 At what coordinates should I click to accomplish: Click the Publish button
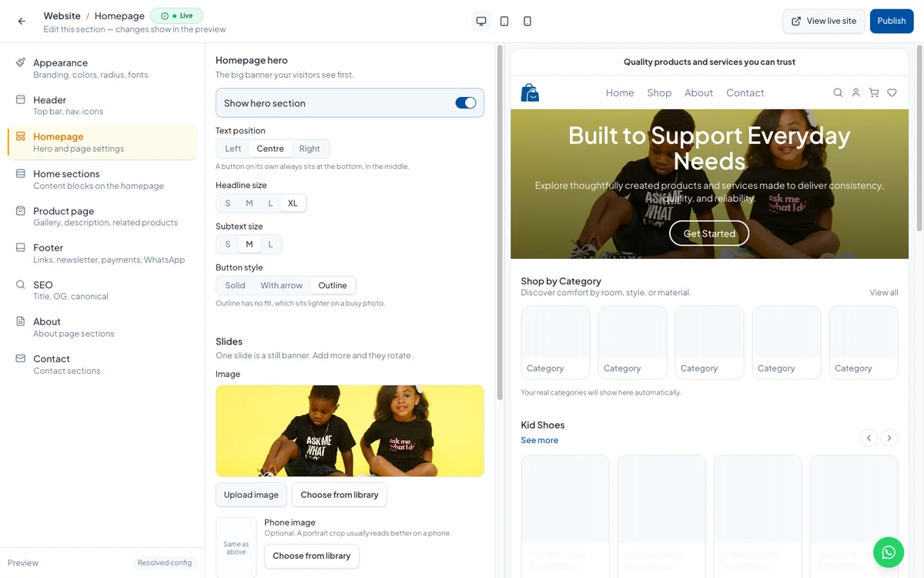(x=892, y=21)
